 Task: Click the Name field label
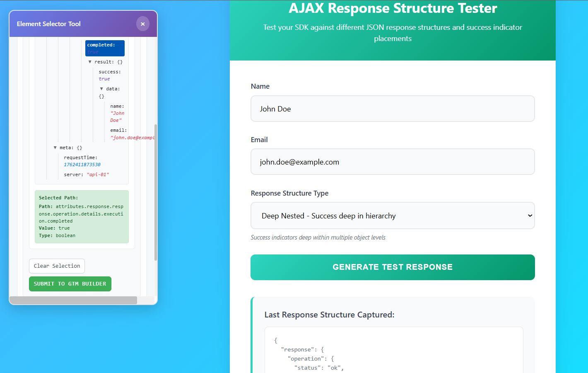tap(260, 86)
